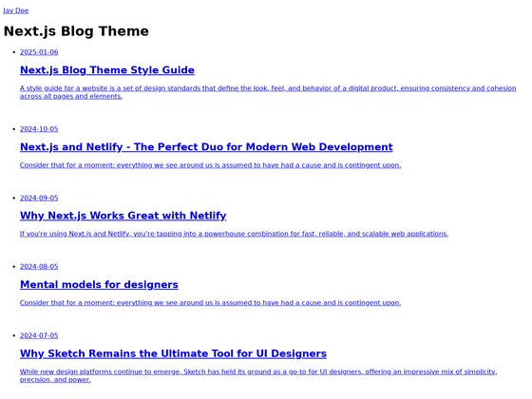This screenshot has height=399, width=532.
Task: Click the bullet beside 2024-07-05
Action: [14, 335]
